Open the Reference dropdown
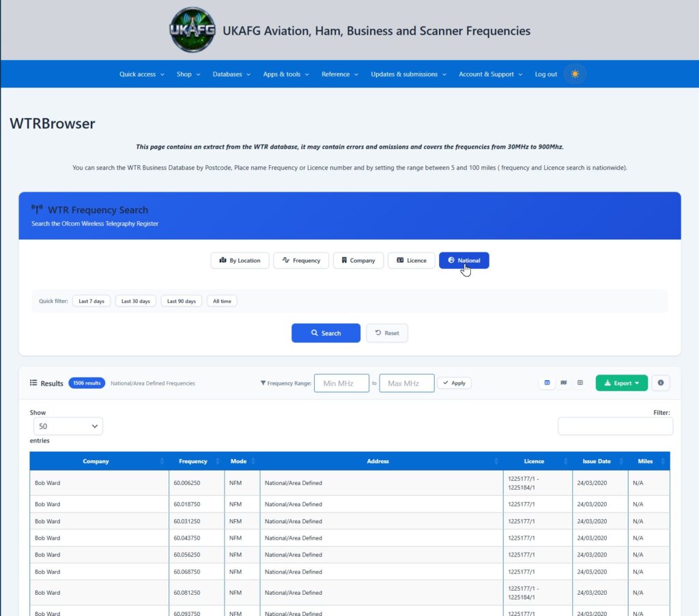Viewport: 699px width, 616px height. [x=340, y=74]
